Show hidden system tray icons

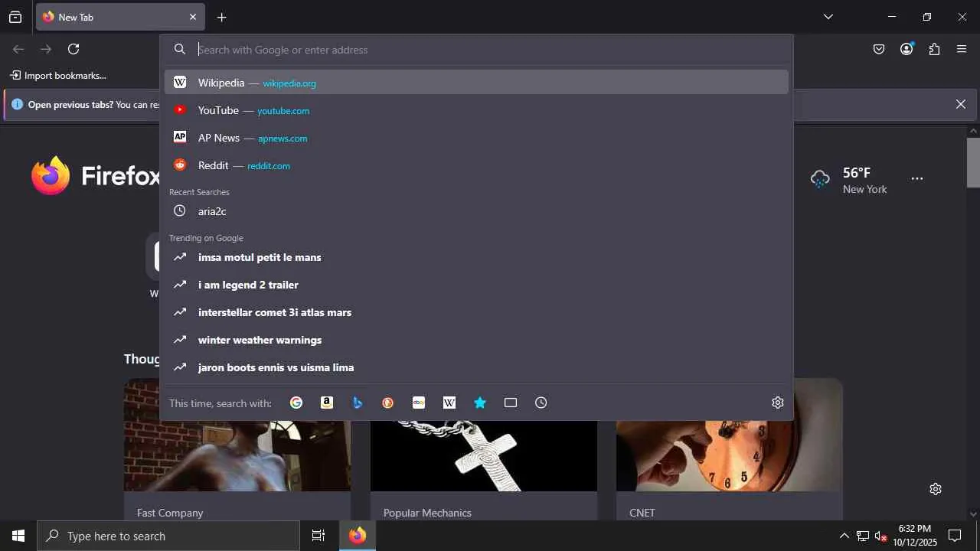click(x=844, y=536)
